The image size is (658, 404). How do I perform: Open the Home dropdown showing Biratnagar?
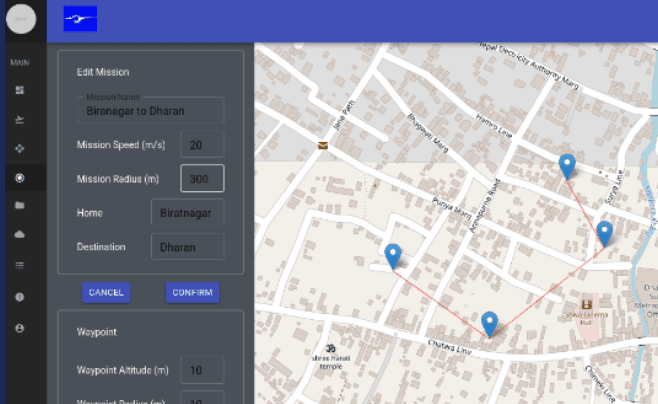[x=187, y=212]
